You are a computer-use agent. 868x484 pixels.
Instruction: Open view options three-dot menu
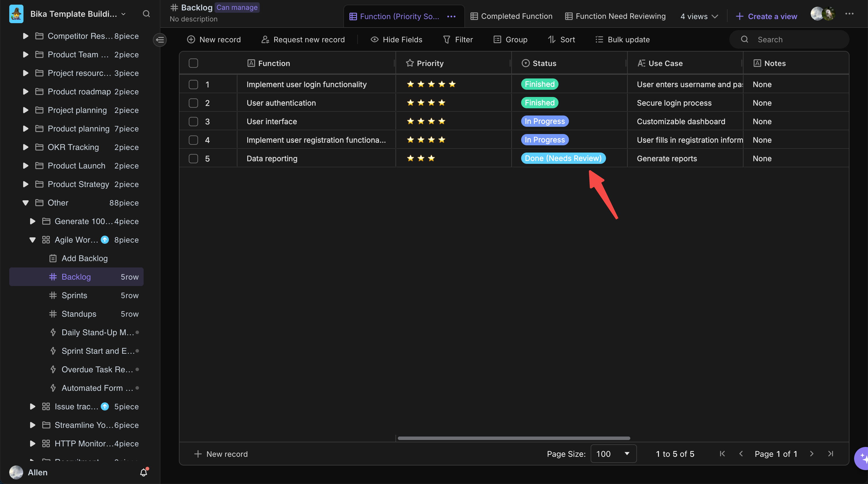[451, 16]
